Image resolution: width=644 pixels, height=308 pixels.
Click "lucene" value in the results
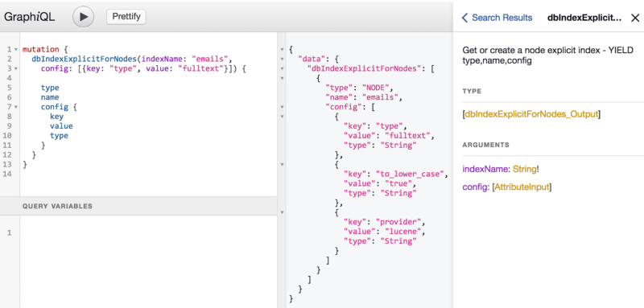click(402, 232)
